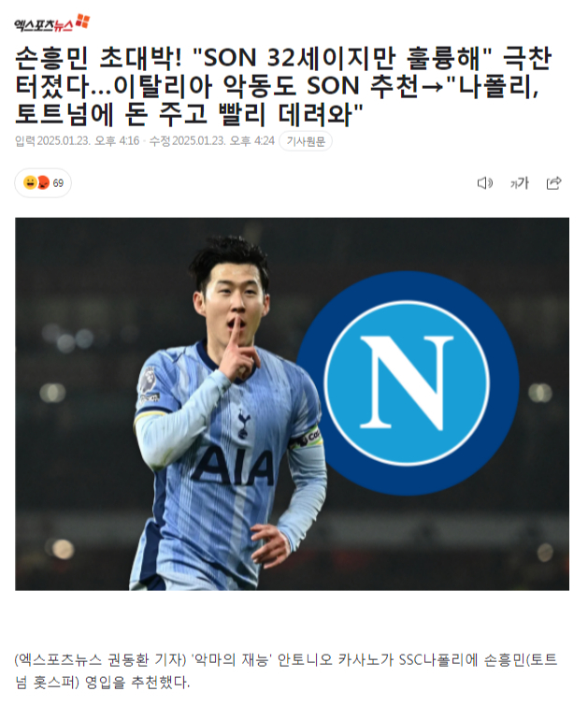Click the Napoli N crest in the photo

pos(408,382)
